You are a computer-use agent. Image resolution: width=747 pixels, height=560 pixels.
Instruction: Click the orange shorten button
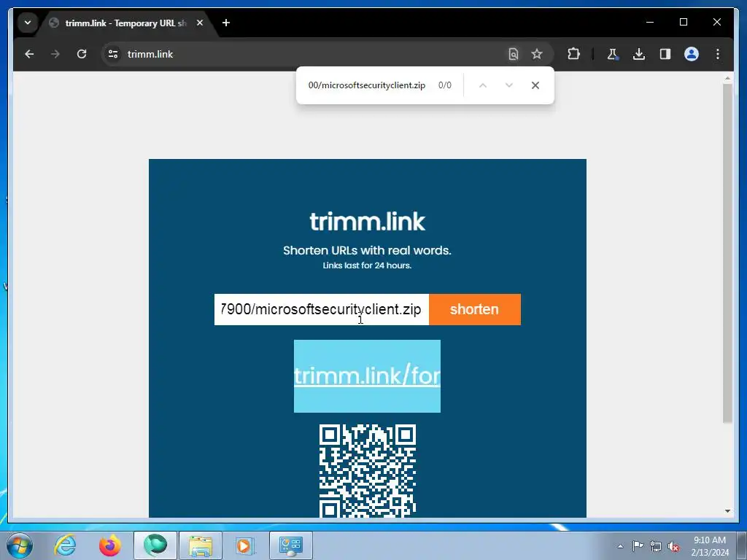click(474, 309)
